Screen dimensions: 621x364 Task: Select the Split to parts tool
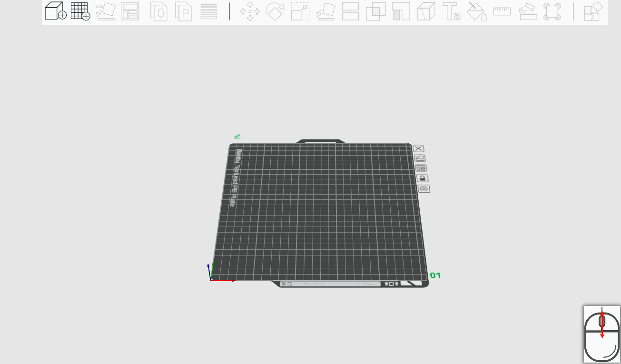[x=184, y=11]
